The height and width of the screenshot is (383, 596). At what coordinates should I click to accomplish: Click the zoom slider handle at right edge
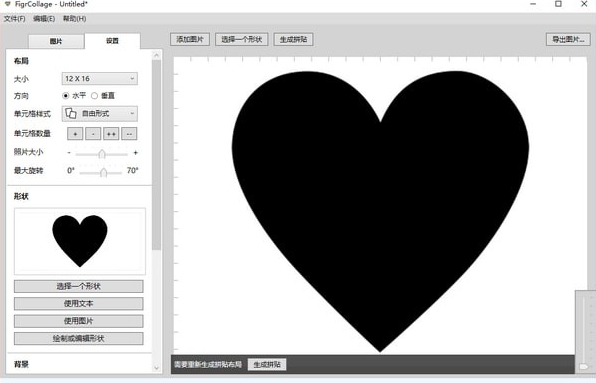pyautogui.click(x=584, y=366)
